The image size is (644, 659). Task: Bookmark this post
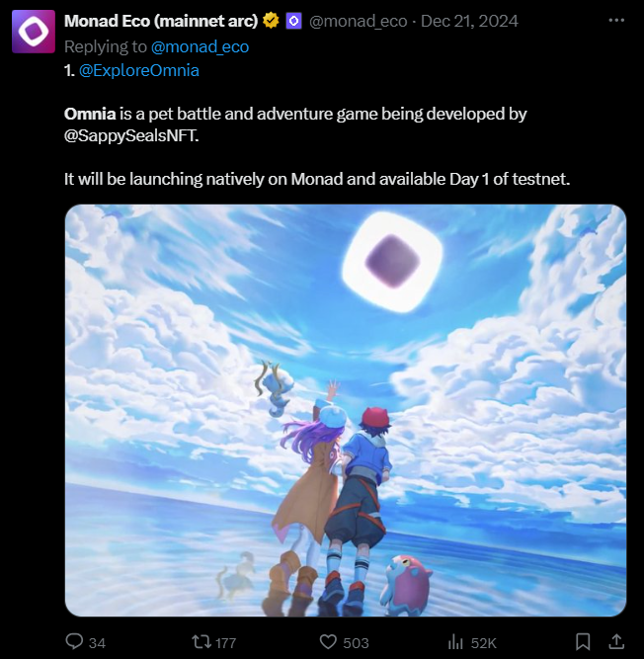coord(583,642)
